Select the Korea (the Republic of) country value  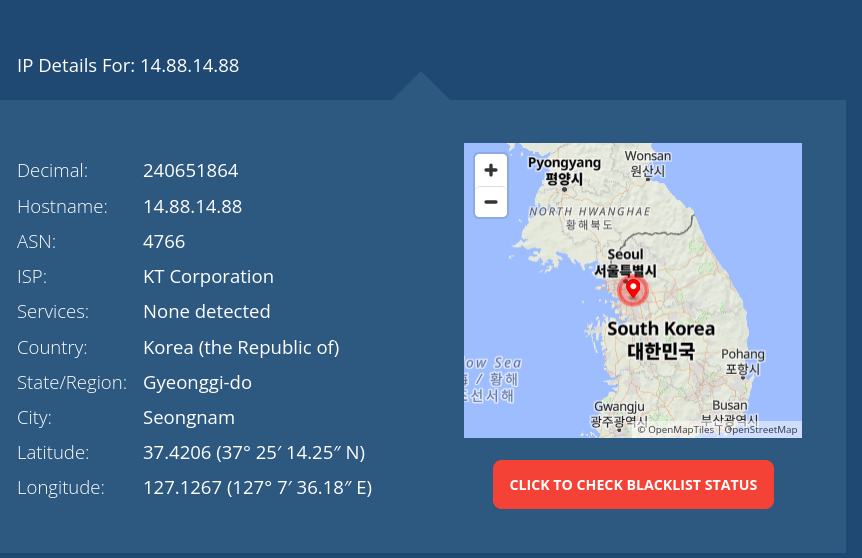(241, 348)
